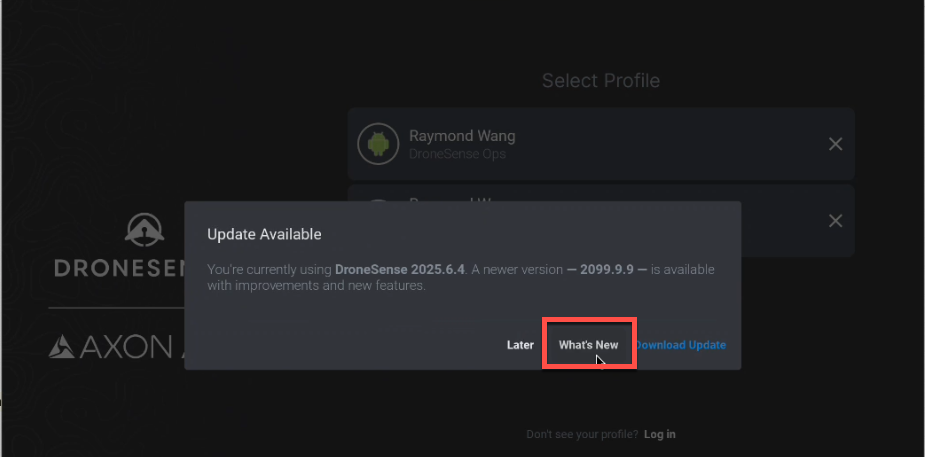
Task: Click the "Don't see your profile?" text
Action: pyautogui.click(x=582, y=435)
